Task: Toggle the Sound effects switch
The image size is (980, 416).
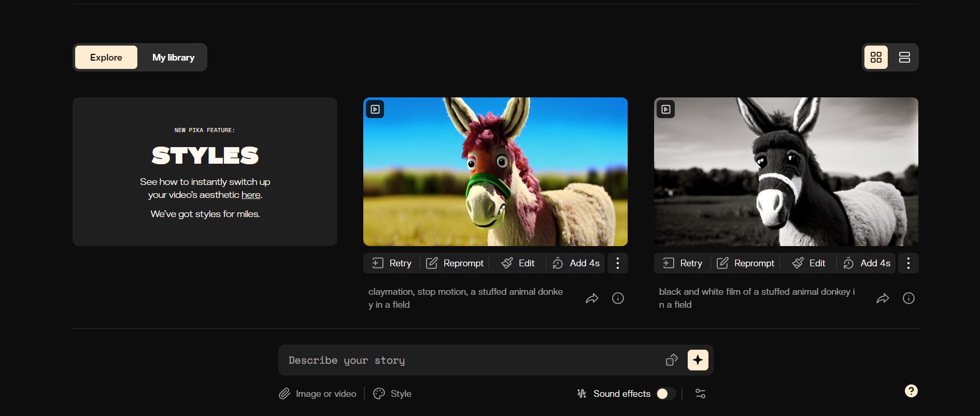Action: coord(665,394)
